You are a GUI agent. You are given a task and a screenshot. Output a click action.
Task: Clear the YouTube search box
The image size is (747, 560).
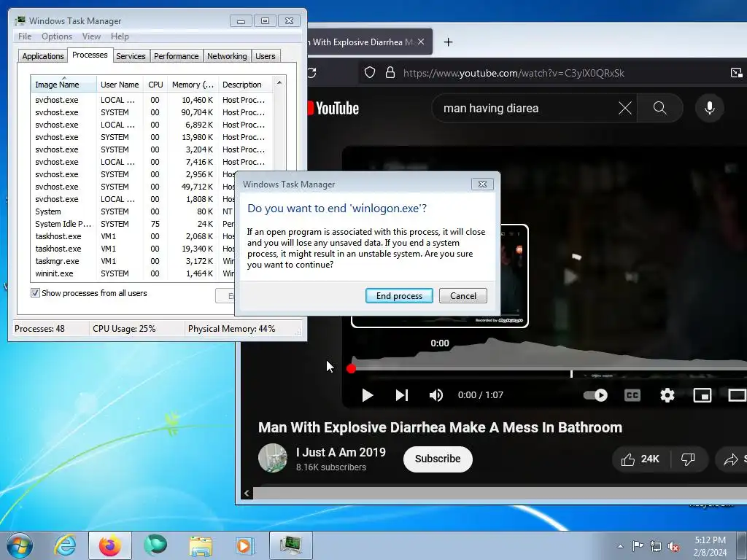point(625,108)
